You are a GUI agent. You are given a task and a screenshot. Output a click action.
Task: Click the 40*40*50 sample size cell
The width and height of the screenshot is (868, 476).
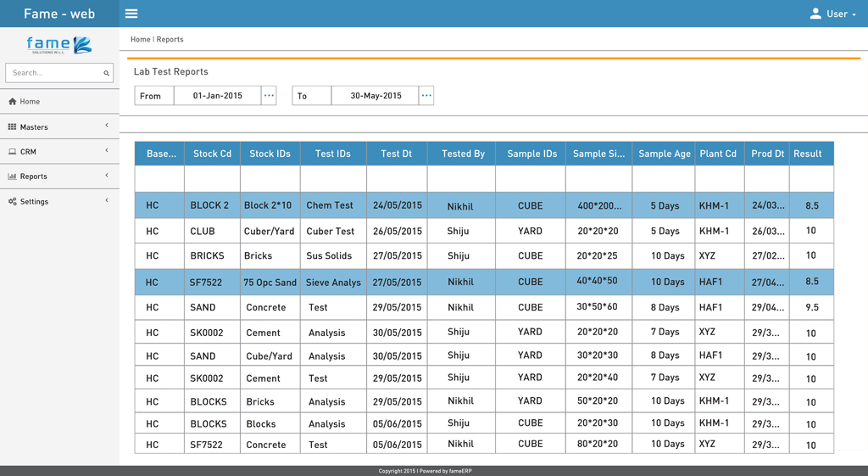[x=599, y=282]
